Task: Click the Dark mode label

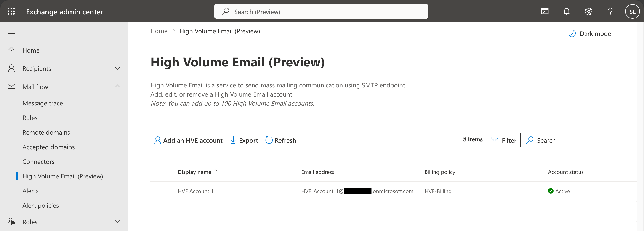Action: (x=595, y=34)
